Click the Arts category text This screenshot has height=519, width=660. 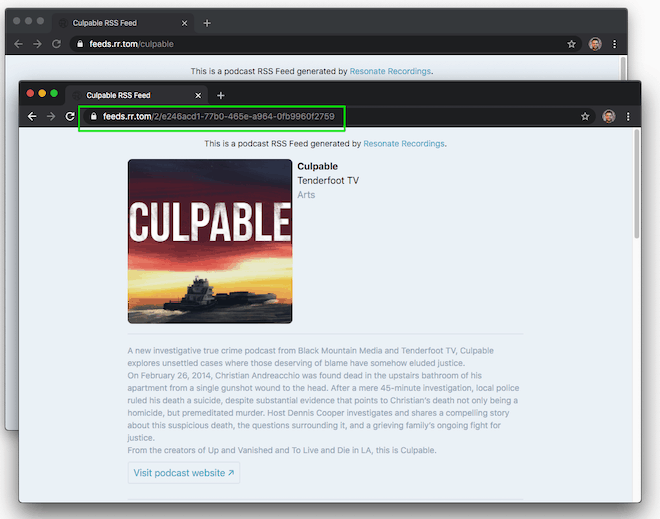pyautogui.click(x=306, y=195)
